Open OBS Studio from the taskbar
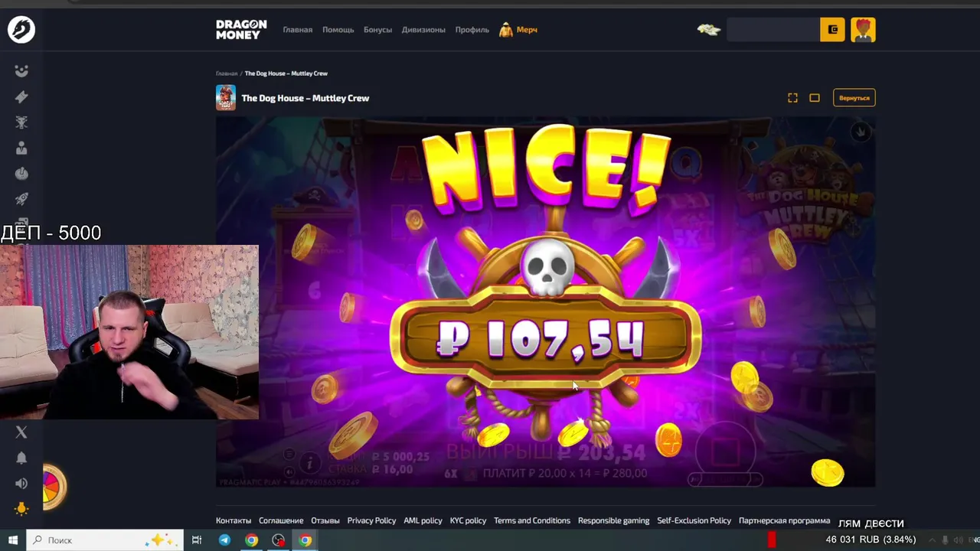 278,540
